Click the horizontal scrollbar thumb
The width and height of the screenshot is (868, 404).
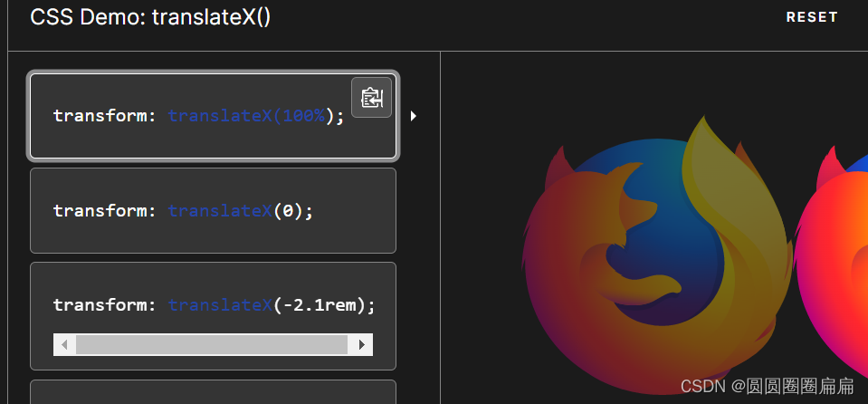[212, 345]
